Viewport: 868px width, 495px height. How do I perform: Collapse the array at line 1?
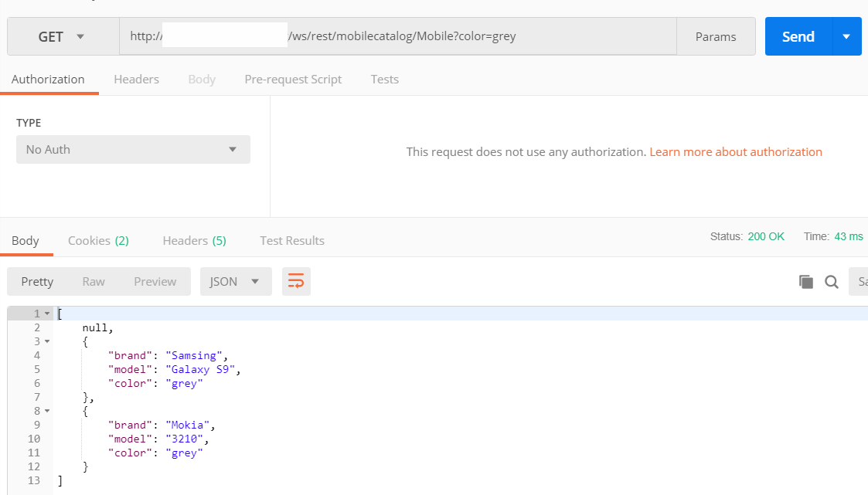48,314
